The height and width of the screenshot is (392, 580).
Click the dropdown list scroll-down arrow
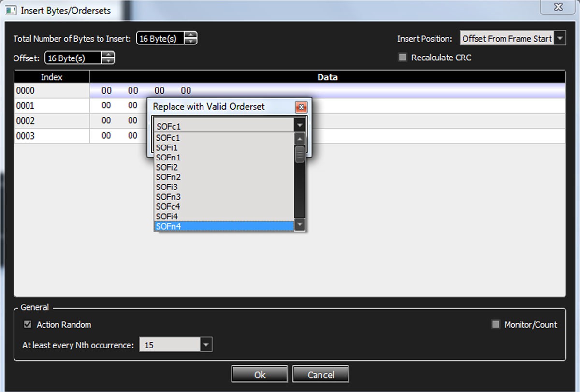[x=300, y=225]
